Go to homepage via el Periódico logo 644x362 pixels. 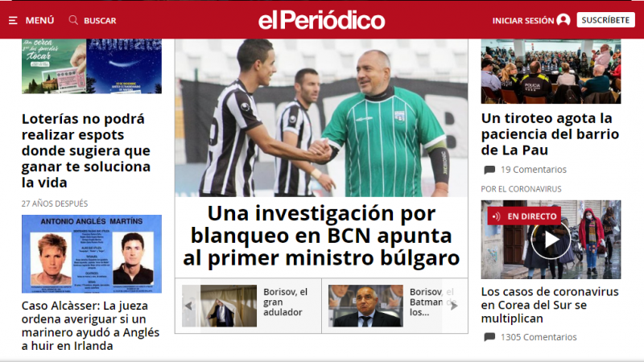[x=321, y=20]
